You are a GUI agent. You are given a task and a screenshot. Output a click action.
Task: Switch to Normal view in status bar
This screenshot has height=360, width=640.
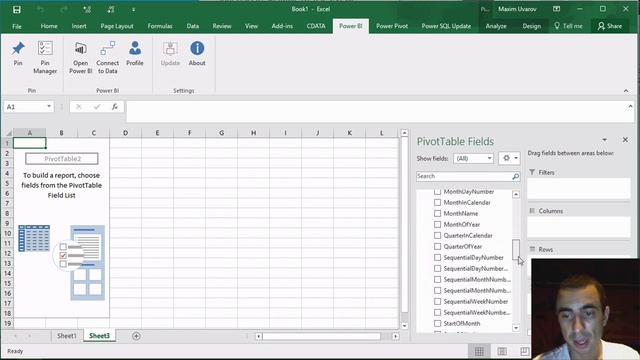pos(479,351)
